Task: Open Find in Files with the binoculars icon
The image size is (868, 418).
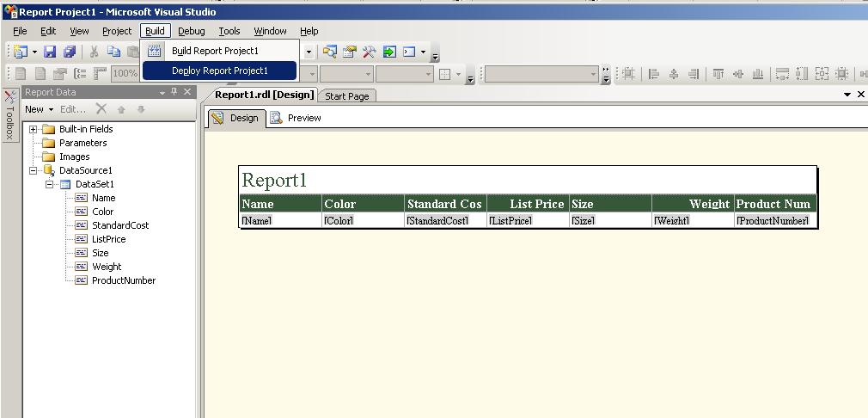Action: pyautogui.click(x=330, y=52)
